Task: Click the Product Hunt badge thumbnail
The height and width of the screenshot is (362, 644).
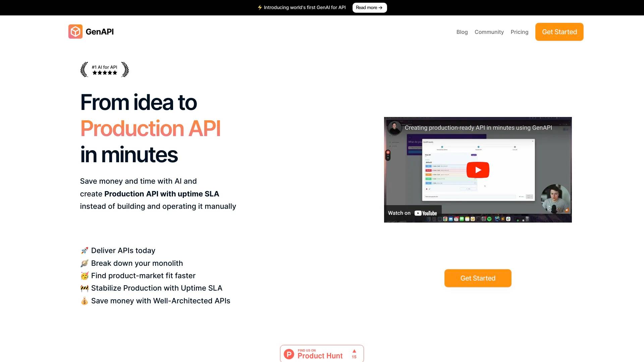Action: tap(322, 354)
